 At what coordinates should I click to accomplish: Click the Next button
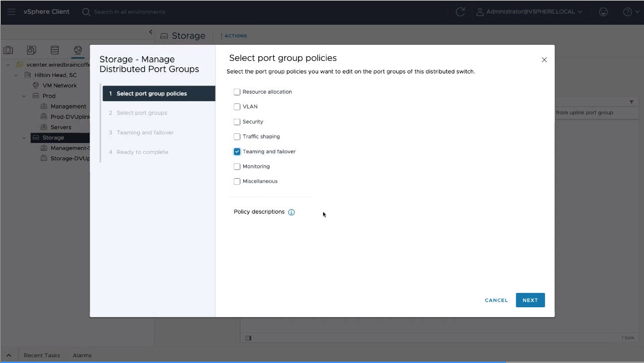coord(530,300)
